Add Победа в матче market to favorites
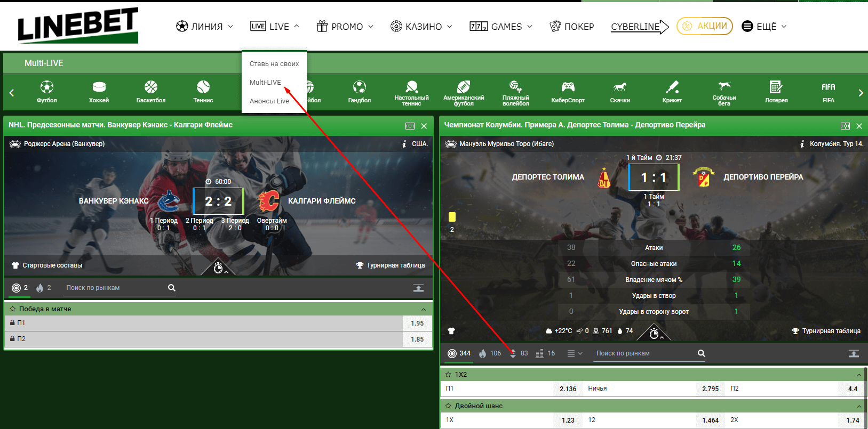 click(13, 309)
